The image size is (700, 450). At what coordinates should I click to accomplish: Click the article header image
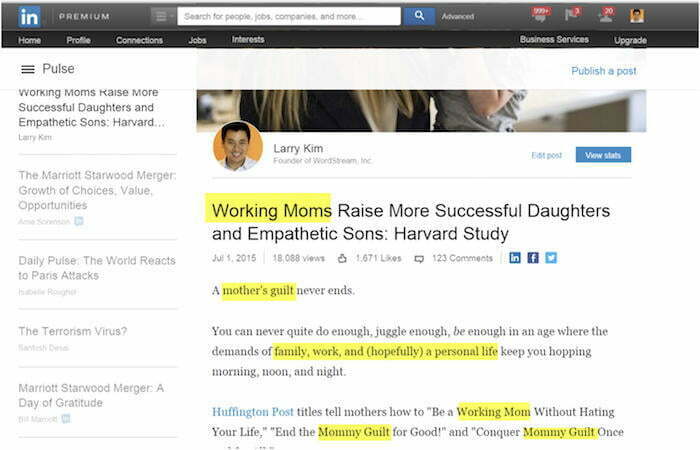pos(421,110)
